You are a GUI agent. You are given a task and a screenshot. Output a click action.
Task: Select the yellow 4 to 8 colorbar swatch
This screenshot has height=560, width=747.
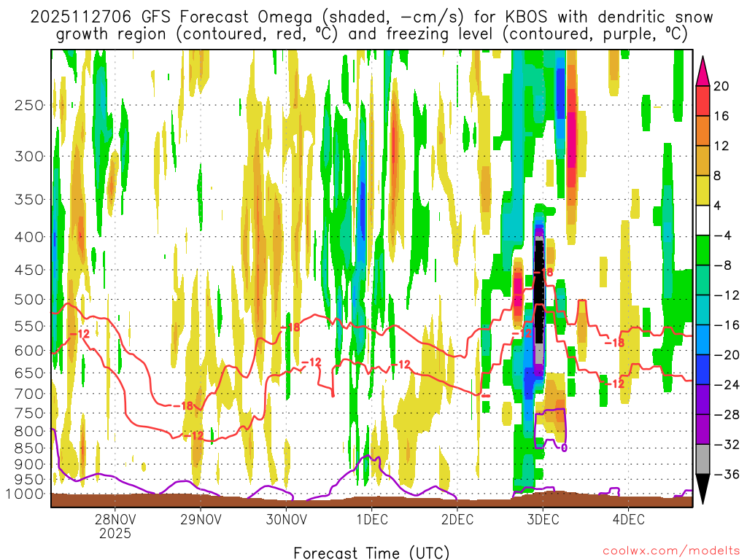(x=703, y=190)
